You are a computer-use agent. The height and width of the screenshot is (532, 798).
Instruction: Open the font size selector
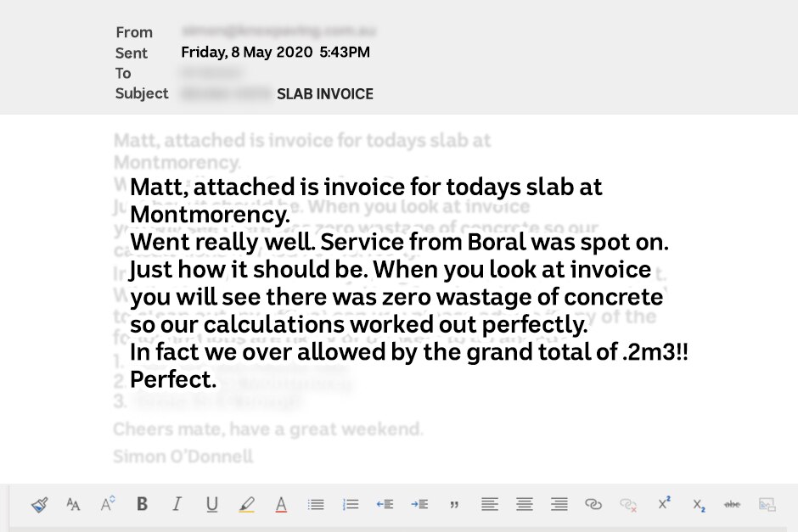(x=107, y=503)
